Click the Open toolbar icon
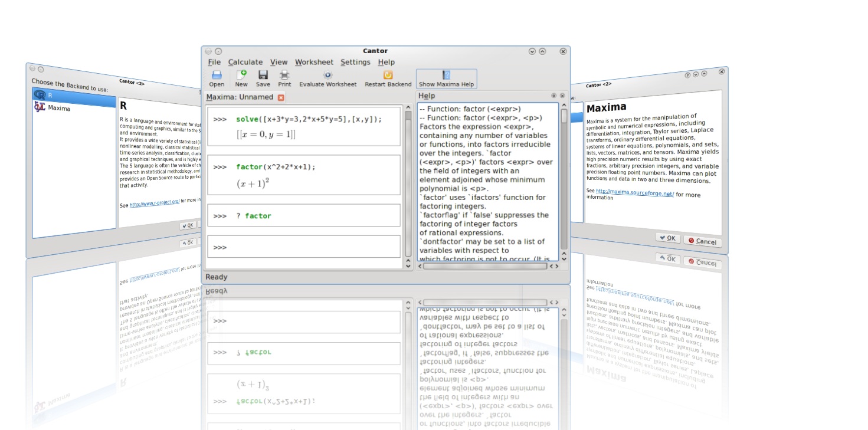Viewport: 868px width, 430px height. tap(217, 78)
